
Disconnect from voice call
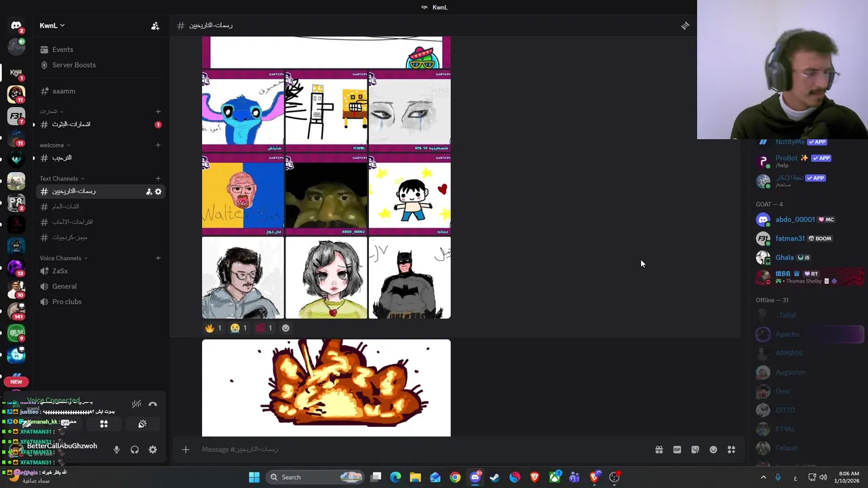(x=153, y=404)
